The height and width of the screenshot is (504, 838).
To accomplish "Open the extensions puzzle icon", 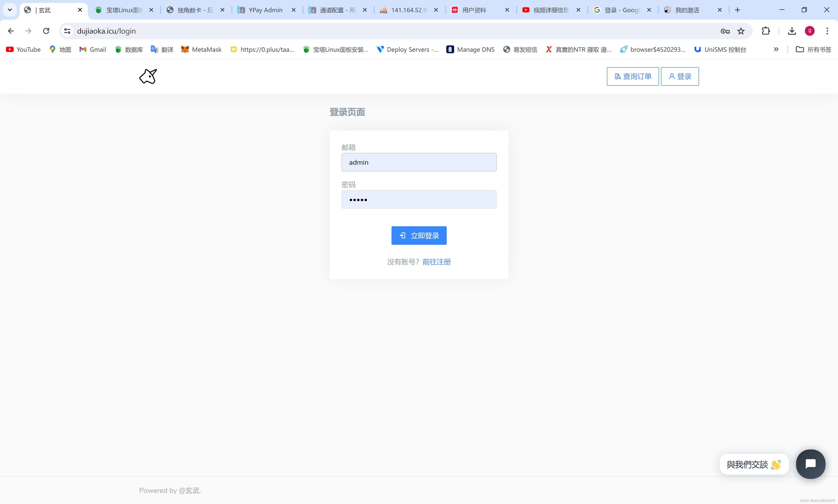I will point(766,31).
